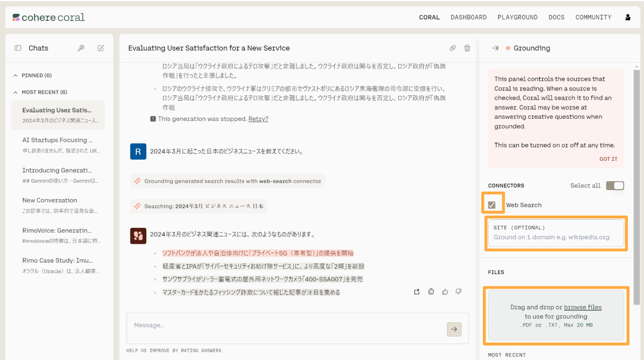Image resolution: width=644 pixels, height=360 pixels.
Task: Dismiss the grounding notice with GOT IT
Action: (x=608, y=159)
